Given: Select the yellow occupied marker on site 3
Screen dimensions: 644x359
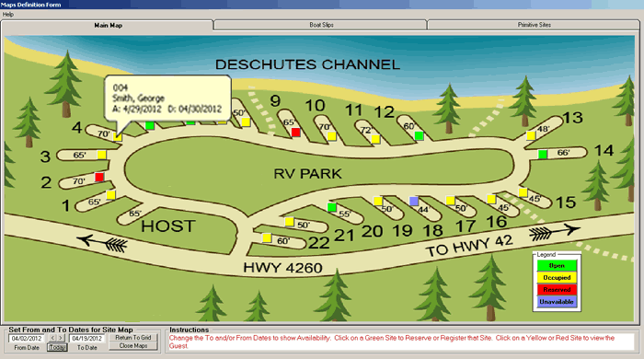Looking at the screenshot, I should pos(101,155).
